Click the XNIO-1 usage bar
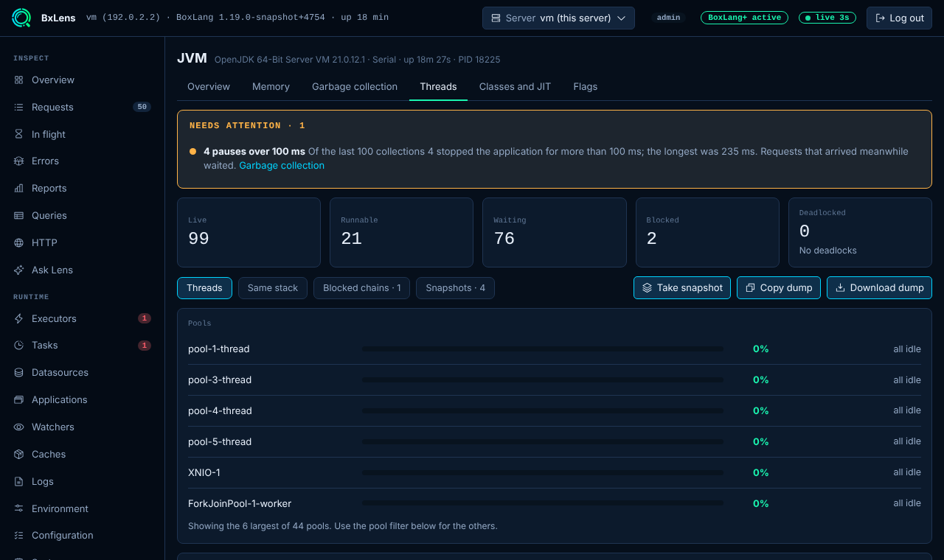The image size is (944, 560). pos(542,473)
